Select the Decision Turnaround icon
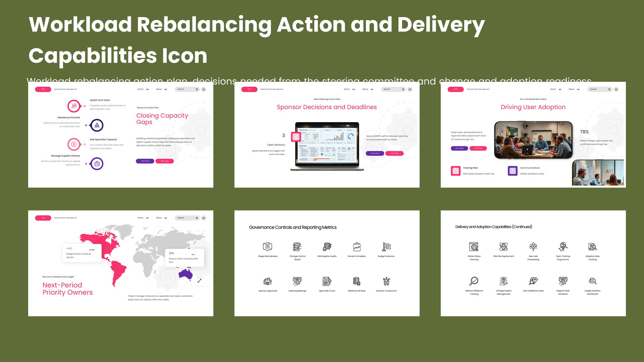Viewport: 644px width, 362px height. point(386,281)
